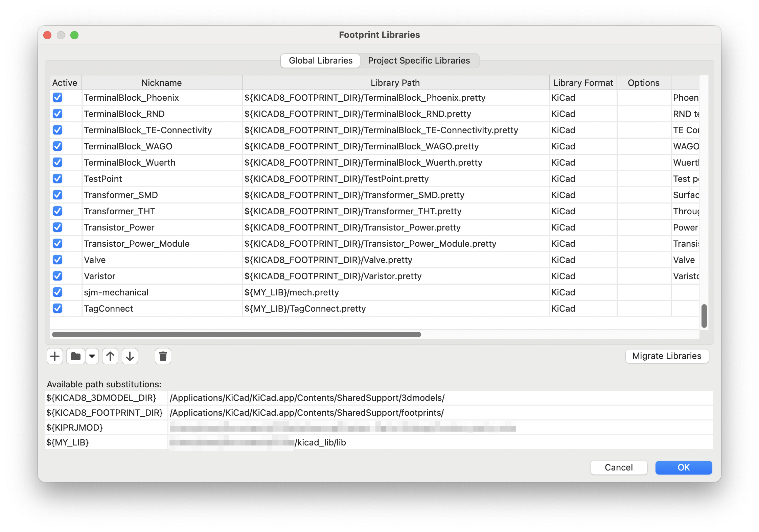Click the yellow minimize window button
Viewport: 759px width, 532px height.
coord(61,35)
